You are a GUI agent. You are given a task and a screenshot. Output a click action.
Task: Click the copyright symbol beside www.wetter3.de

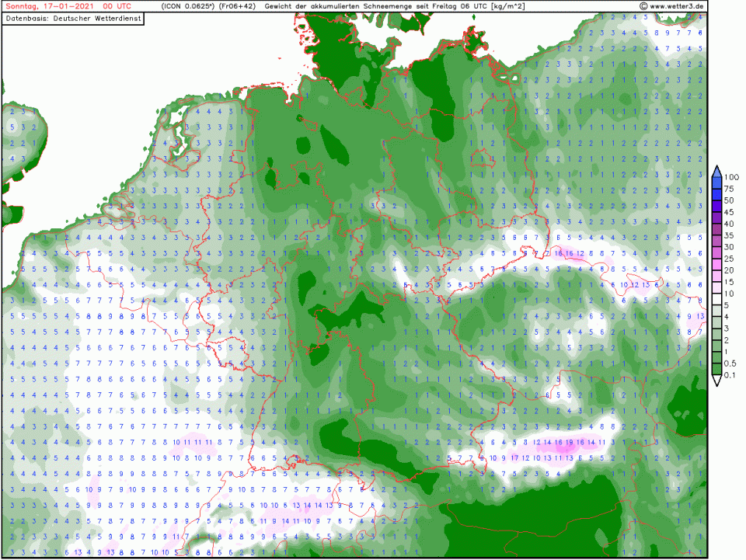point(643,6)
